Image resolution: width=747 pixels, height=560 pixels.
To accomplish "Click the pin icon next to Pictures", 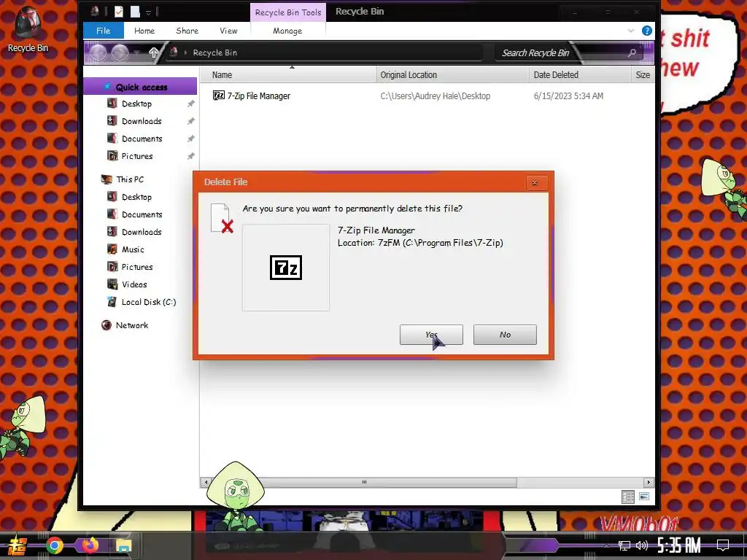I will [190, 156].
